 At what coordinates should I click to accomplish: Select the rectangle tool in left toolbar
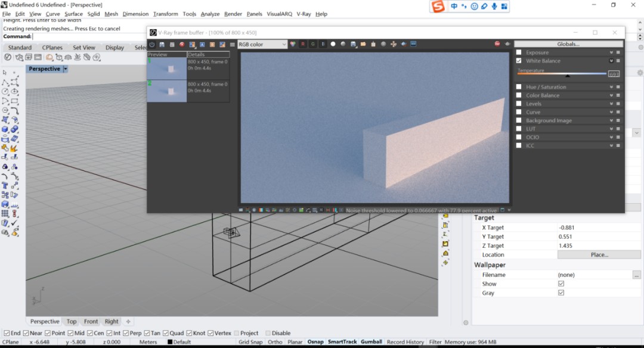[x=14, y=101]
